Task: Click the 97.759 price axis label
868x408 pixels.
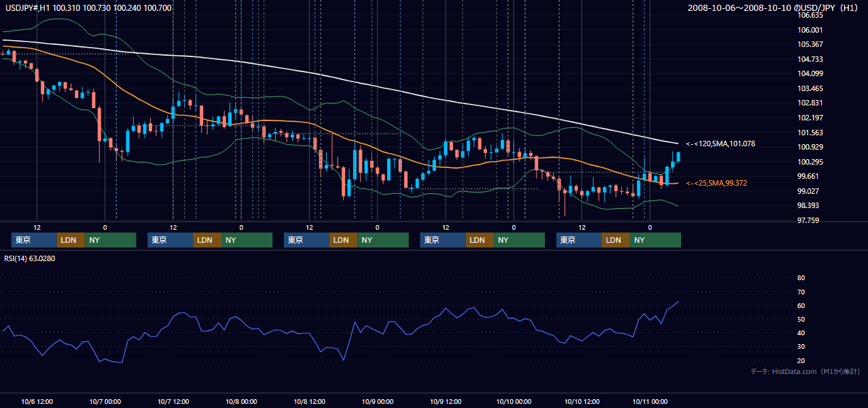Action: click(x=808, y=220)
